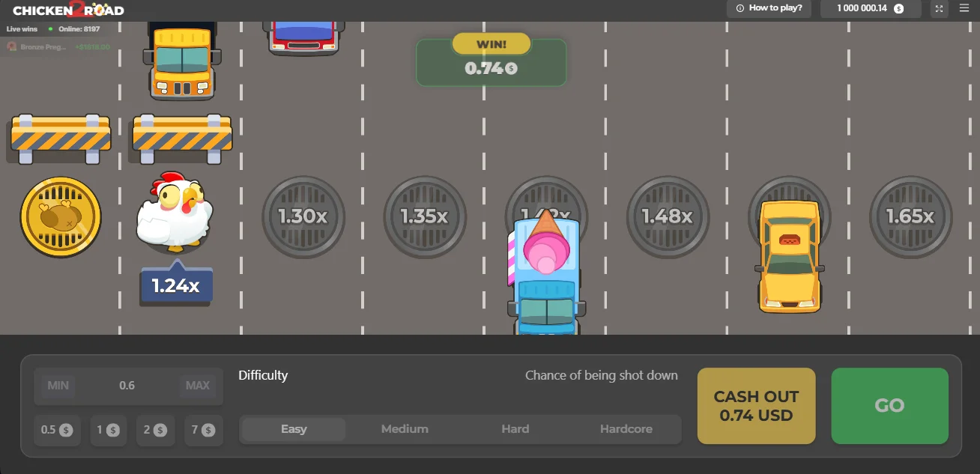Click the bet amount field showing 0.6
Screen dimensions: 980x474
pyautogui.click(x=127, y=386)
